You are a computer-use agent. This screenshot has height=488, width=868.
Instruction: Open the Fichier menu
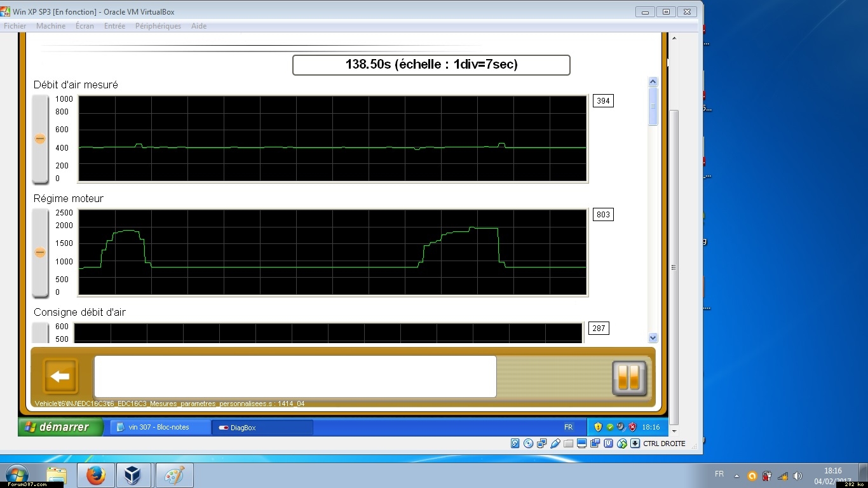click(15, 26)
